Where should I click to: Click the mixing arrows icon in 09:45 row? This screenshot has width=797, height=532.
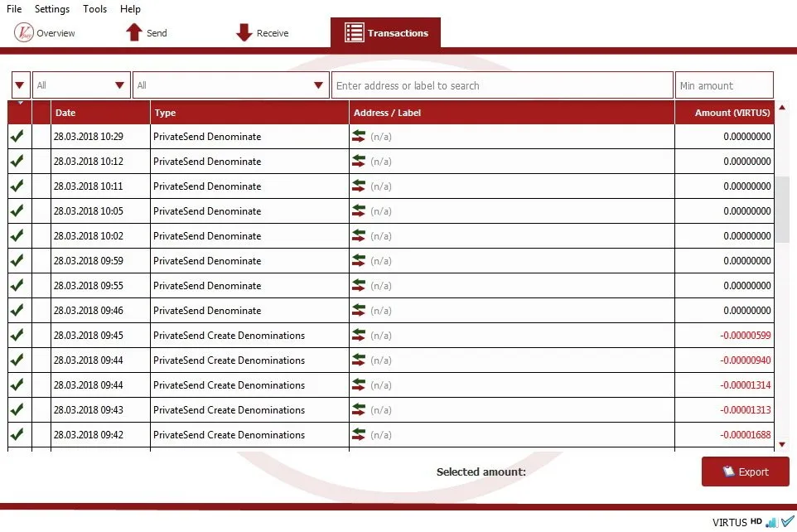click(x=359, y=335)
